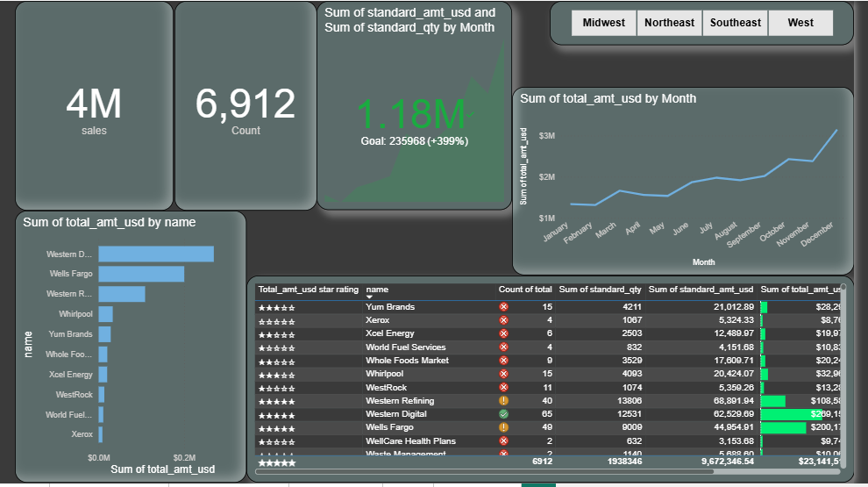This screenshot has width=868, height=487.
Task: Click the Yum Brands name cell in table
Action: 390,307
